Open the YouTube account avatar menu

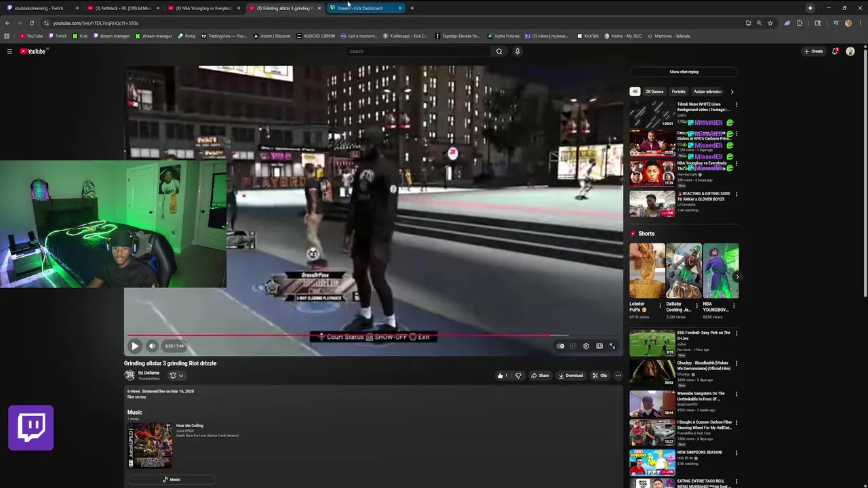(850, 52)
